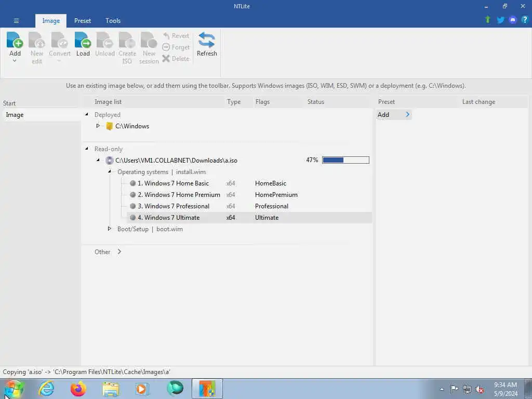
Task: Click status dot of Windows 7 Ultimate
Action: point(132,218)
